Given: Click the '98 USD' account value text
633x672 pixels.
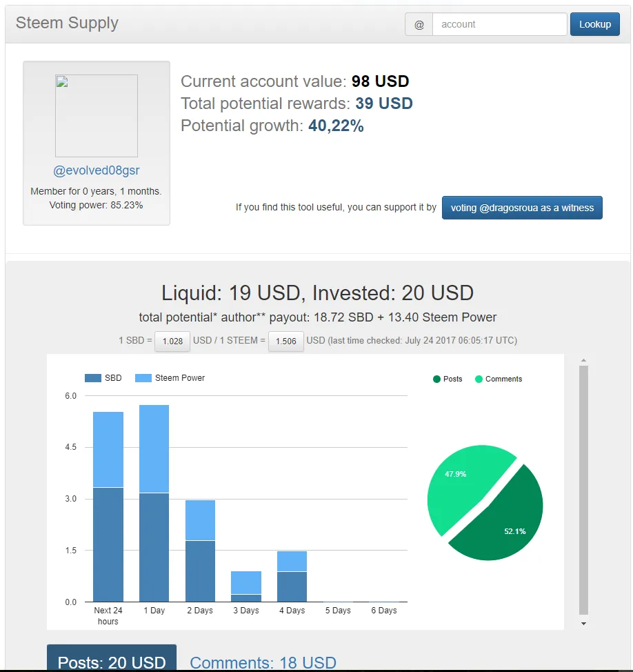Looking at the screenshot, I should click(381, 81).
